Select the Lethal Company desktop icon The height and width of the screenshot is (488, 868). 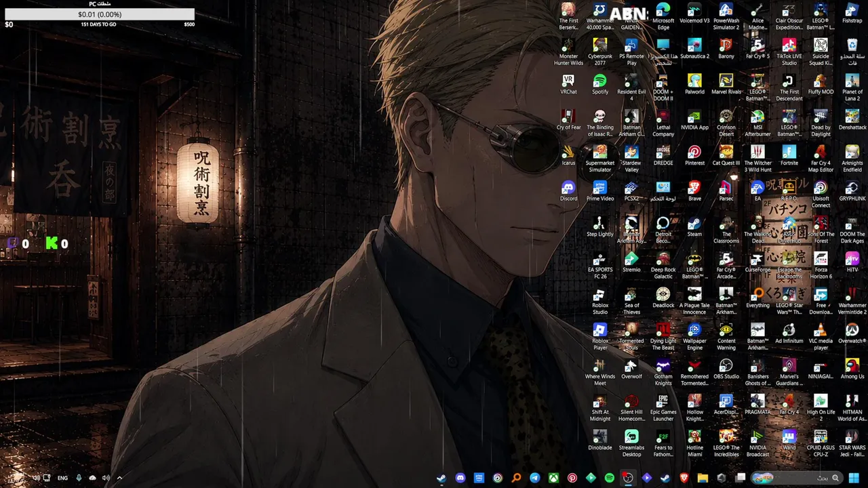pyautogui.click(x=663, y=123)
